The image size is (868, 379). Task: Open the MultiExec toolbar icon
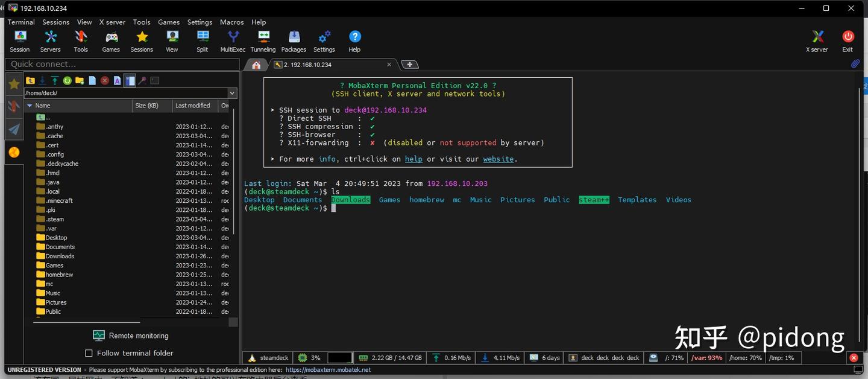pos(233,40)
